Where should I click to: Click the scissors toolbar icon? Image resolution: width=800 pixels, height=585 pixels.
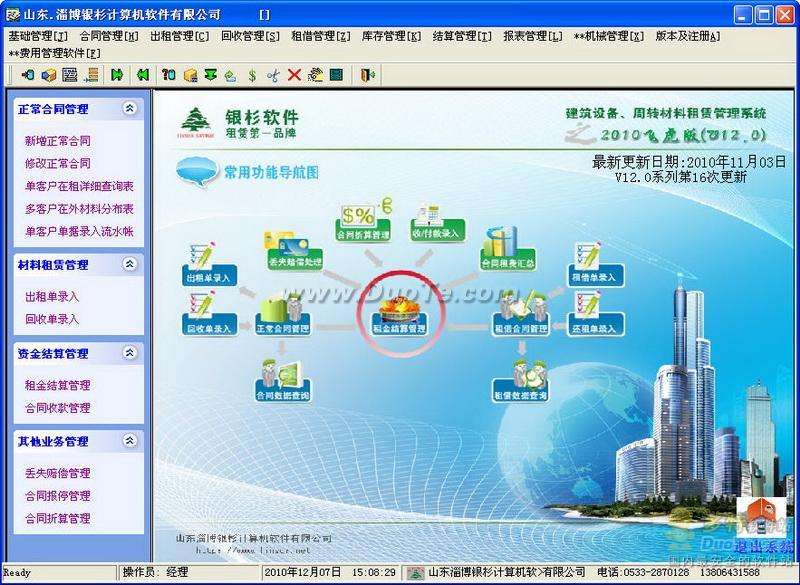(x=273, y=75)
